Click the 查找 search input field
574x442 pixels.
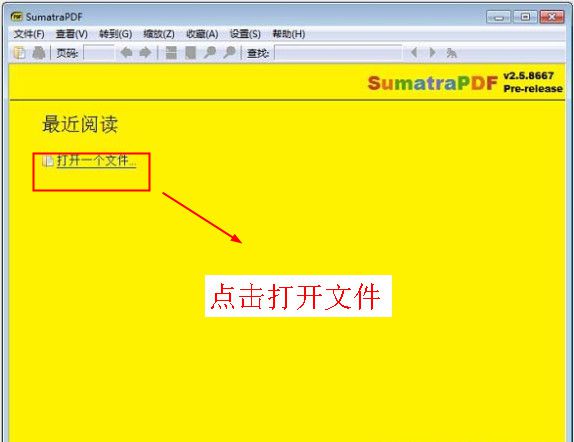click(338, 53)
